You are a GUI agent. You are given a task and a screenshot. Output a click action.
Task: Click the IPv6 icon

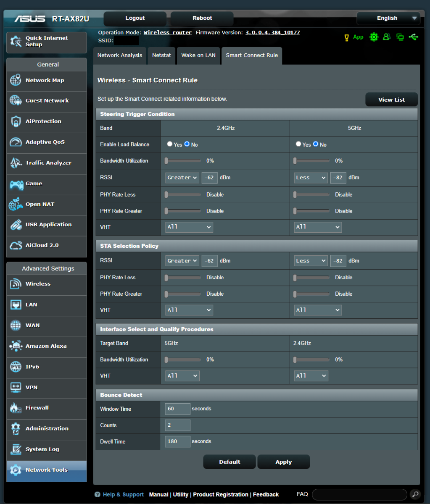point(16,367)
